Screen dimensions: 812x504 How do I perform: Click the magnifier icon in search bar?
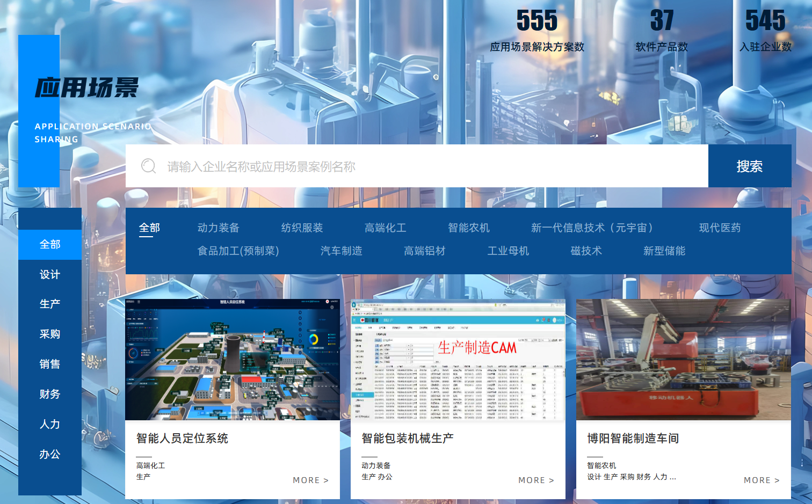[x=149, y=166]
